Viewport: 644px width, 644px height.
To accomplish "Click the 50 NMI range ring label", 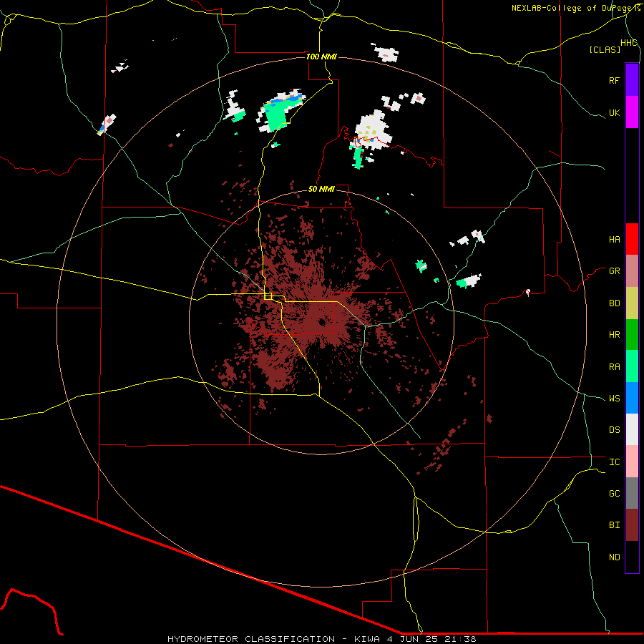I will pos(321,189).
